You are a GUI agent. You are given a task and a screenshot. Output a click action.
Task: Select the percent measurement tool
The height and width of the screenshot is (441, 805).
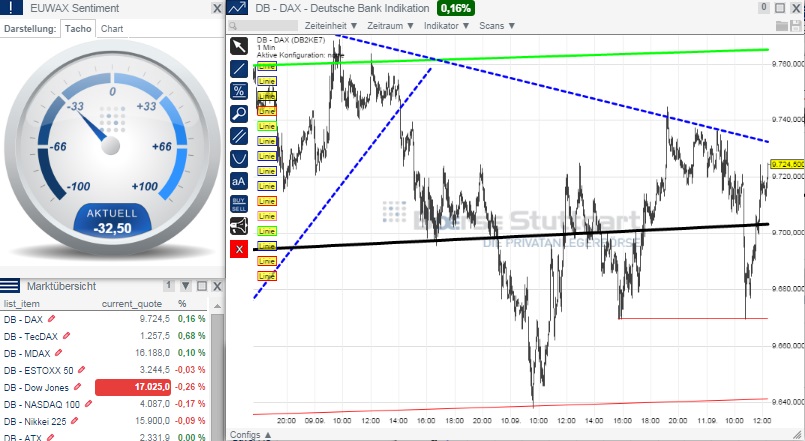tap(239, 91)
